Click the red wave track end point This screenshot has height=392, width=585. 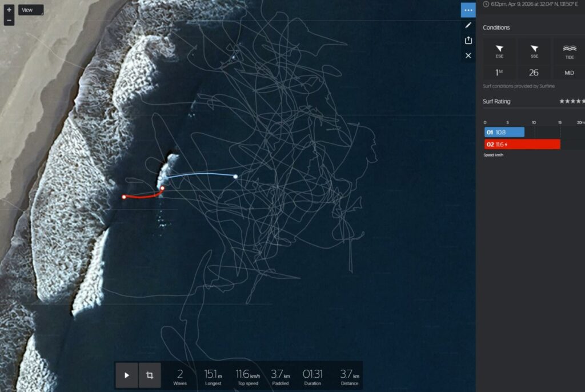[124, 197]
